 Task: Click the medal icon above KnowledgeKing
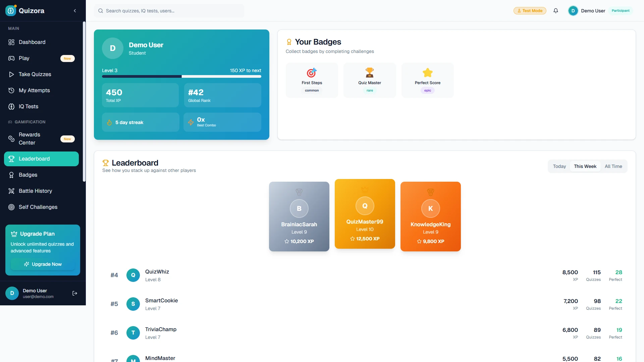(431, 192)
